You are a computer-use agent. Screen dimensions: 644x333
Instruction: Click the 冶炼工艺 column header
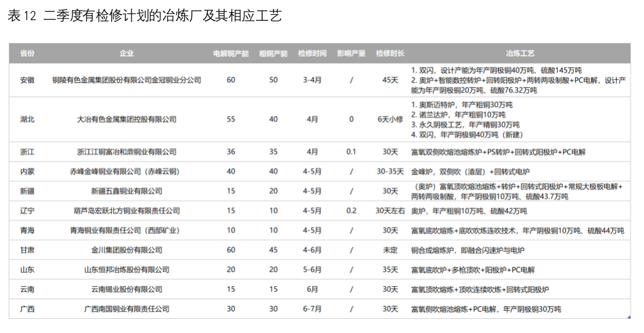[520, 53]
